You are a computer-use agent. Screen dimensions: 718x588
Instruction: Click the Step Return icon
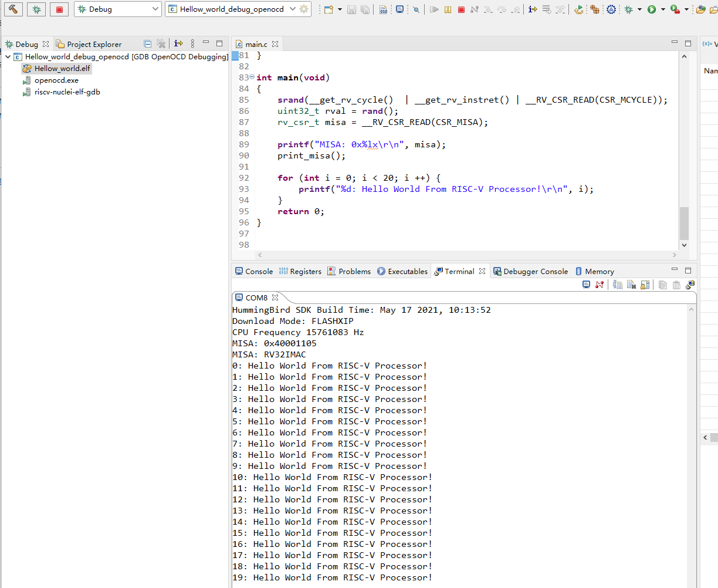(516, 9)
